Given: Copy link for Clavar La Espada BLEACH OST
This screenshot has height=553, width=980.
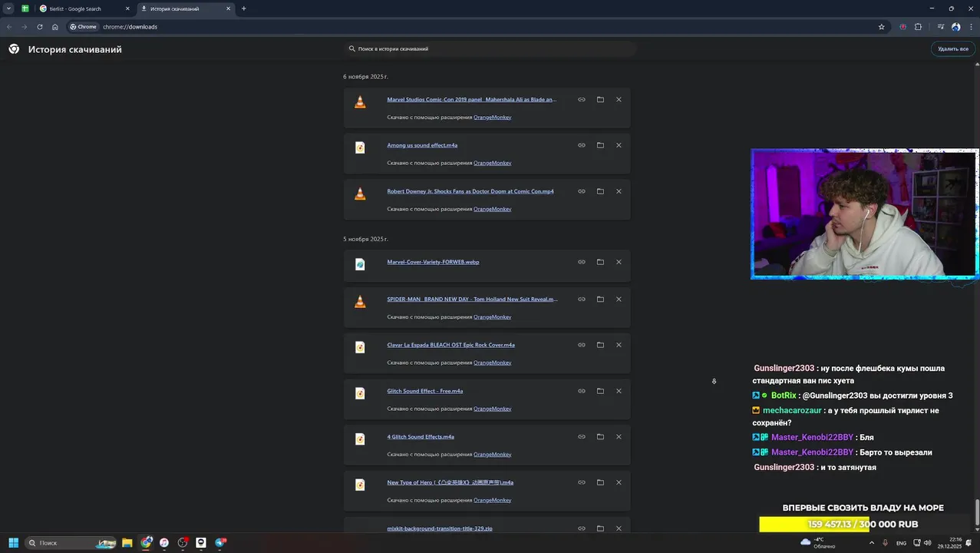Looking at the screenshot, I should pyautogui.click(x=582, y=345).
